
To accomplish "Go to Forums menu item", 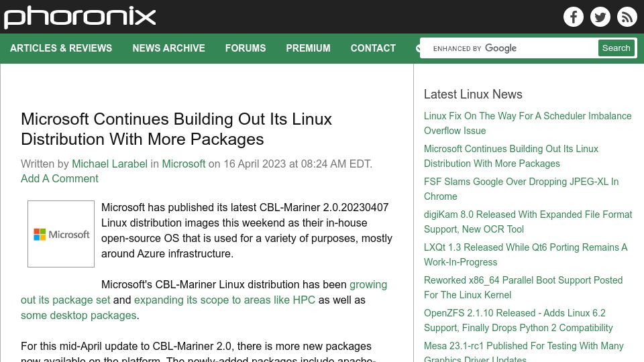I will (x=246, y=48).
